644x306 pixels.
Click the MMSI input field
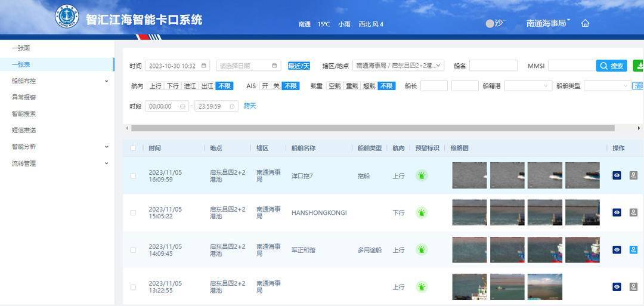pyautogui.click(x=571, y=66)
